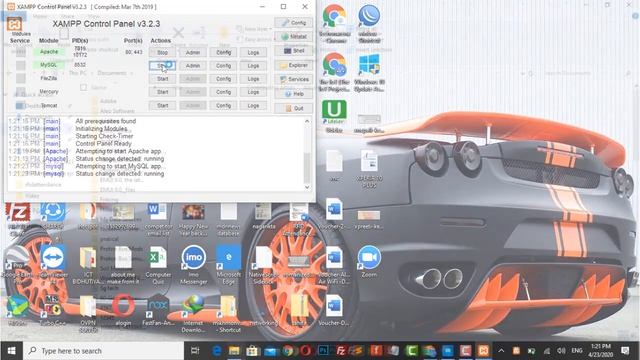
Task: Start the Mercury module
Action: pyautogui.click(x=162, y=92)
